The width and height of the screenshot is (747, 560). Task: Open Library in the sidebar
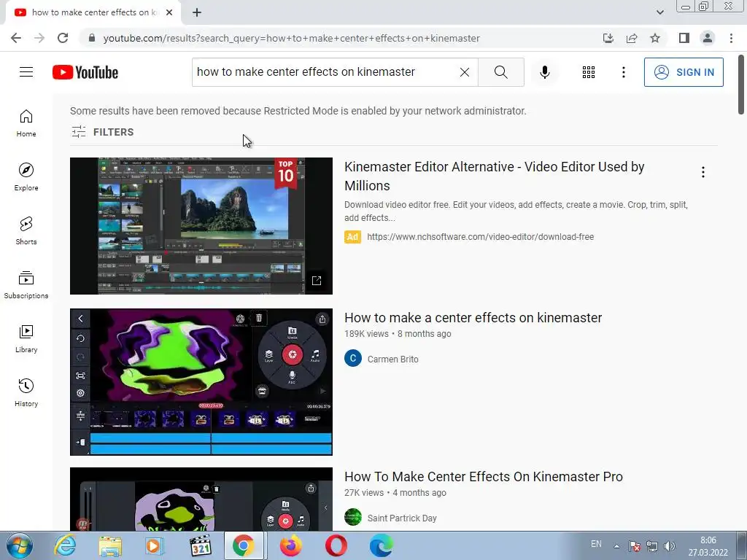[26, 338]
